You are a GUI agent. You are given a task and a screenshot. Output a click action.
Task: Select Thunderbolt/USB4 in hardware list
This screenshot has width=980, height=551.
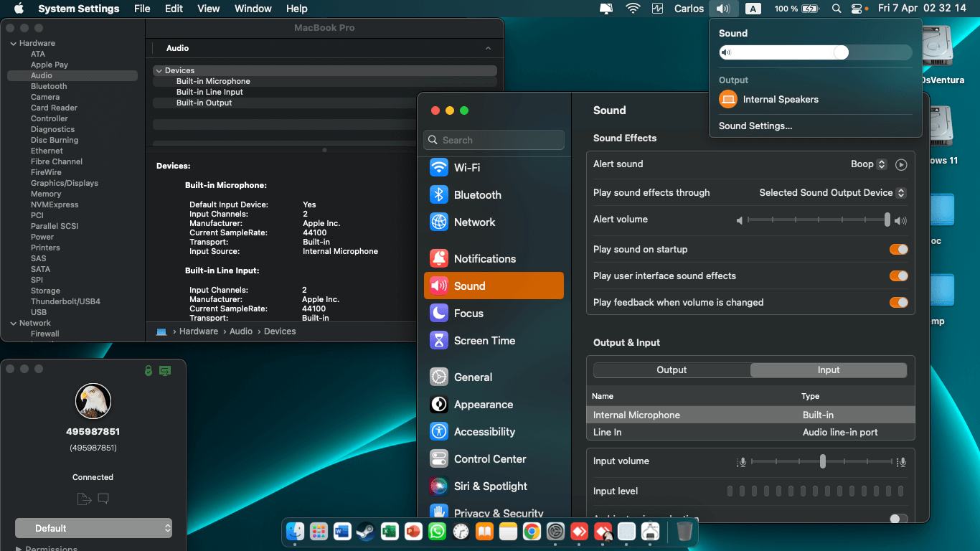[65, 301]
